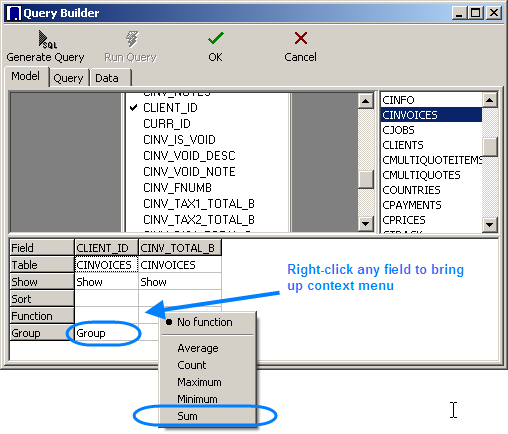This screenshot has height=434, width=508.
Task: Click the Generate Query SQL icon
Action: click(47, 39)
